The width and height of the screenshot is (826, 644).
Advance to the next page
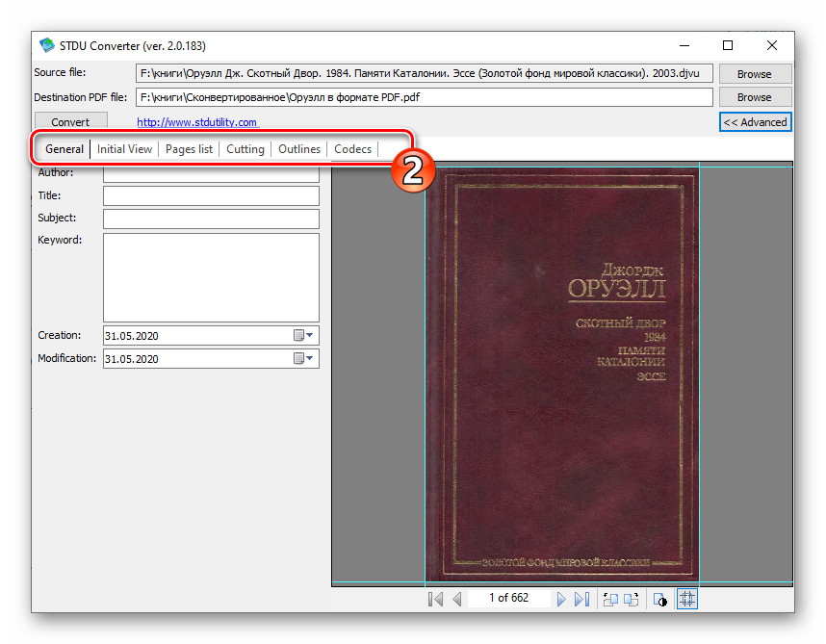[x=561, y=599]
